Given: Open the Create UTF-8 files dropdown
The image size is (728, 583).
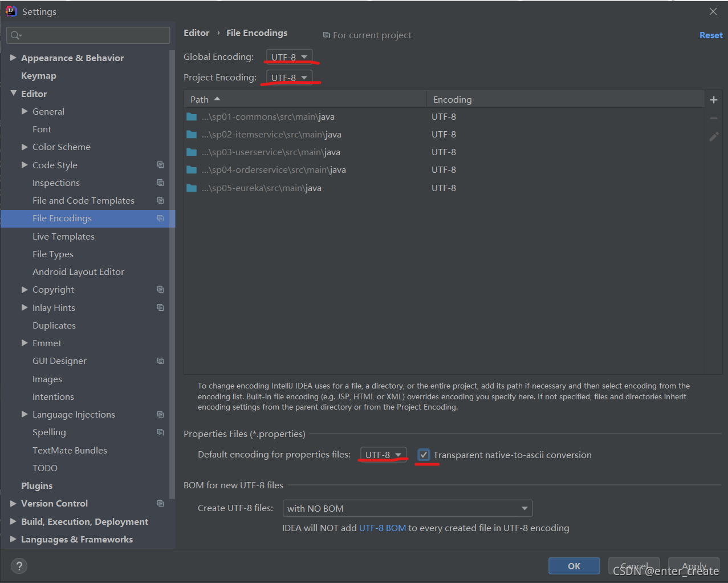Looking at the screenshot, I should coord(408,508).
